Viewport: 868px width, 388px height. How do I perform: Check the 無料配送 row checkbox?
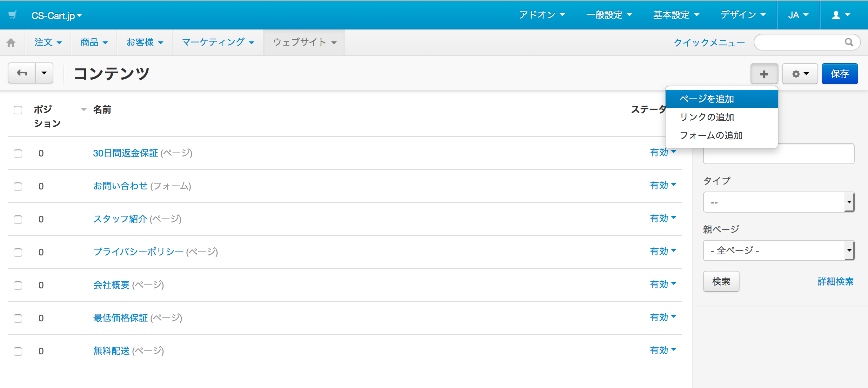click(x=18, y=352)
